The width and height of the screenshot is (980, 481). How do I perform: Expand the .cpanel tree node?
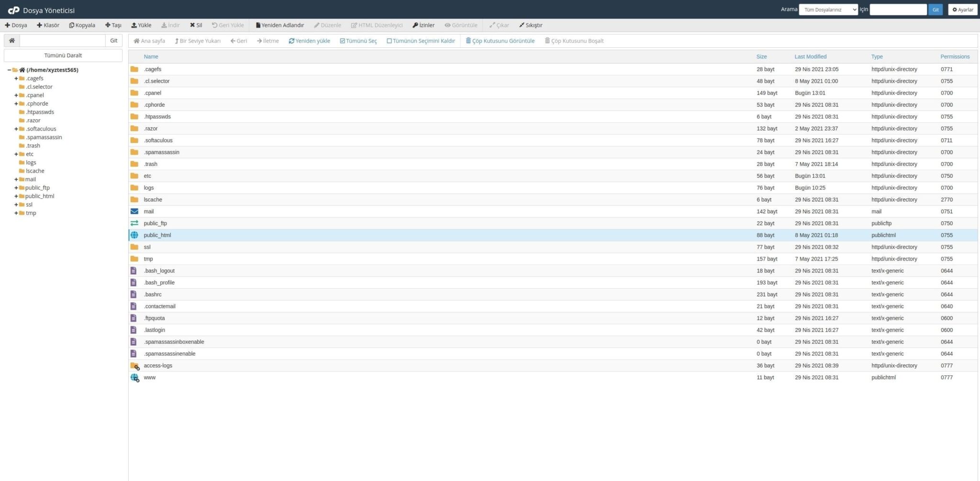point(16,95)
